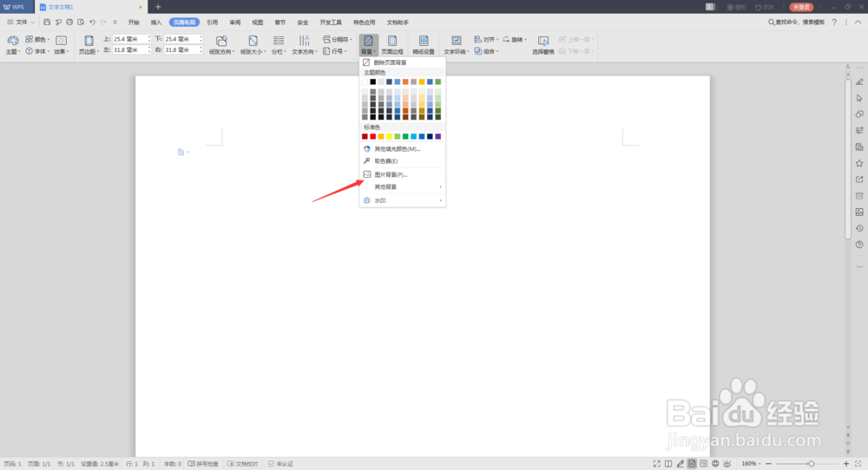Click the help question mark icon
The width and height of the screenshot is (868, 470).
click(x=834, y=23)
